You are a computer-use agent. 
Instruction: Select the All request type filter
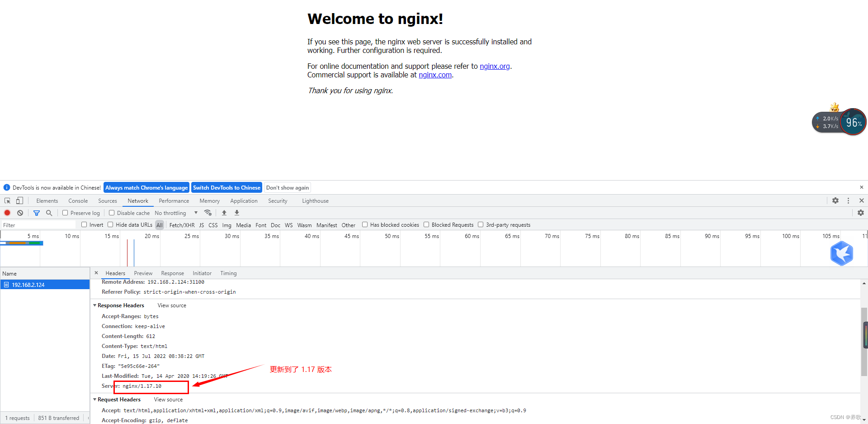point(160,225)
